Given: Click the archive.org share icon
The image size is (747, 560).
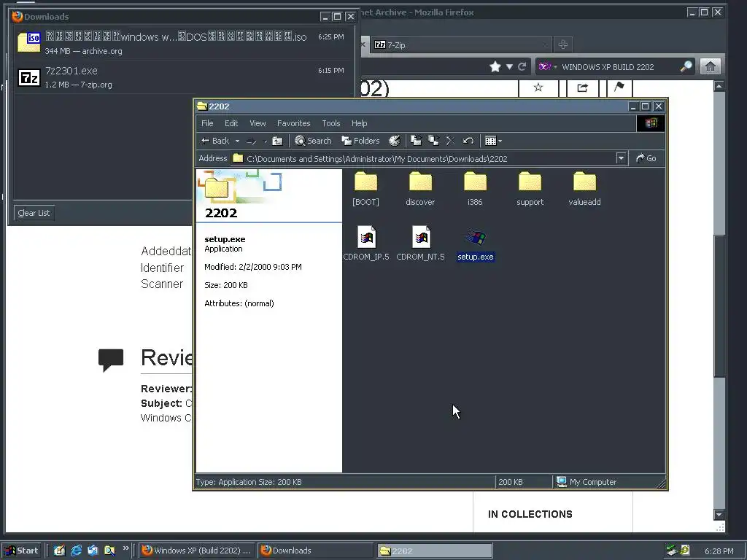Looking at the screenshot, I should 582,87.
